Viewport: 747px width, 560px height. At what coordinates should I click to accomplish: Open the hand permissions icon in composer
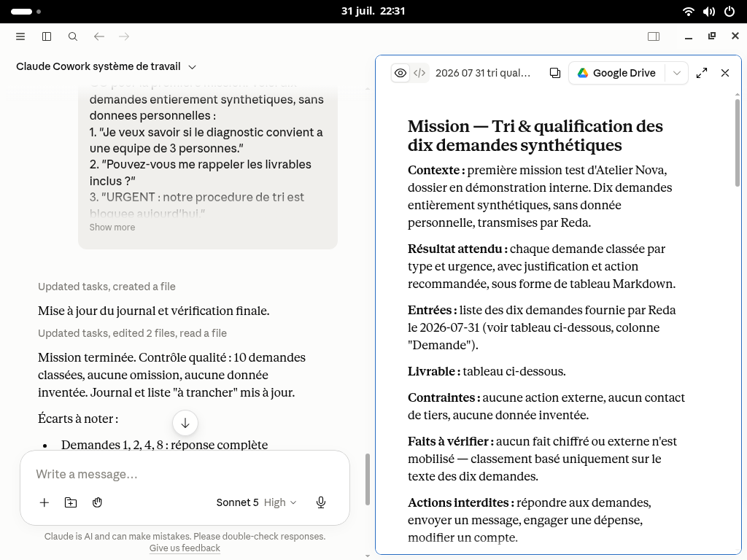[x=97, y=502]
